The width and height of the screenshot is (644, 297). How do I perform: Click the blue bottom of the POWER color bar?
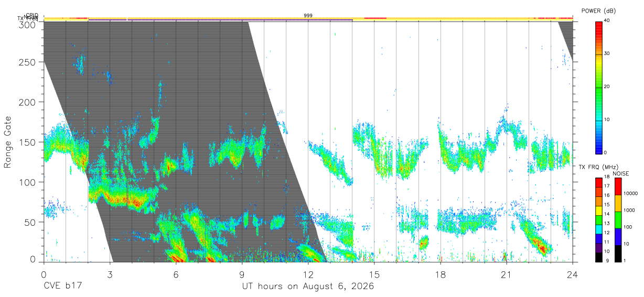click(599, 148)
